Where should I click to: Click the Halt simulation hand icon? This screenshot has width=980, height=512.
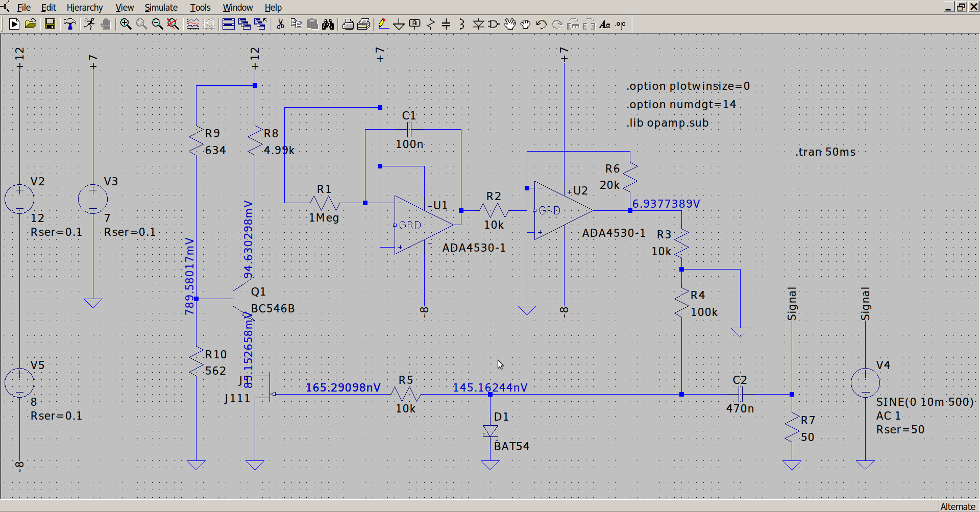click(106, 24)
